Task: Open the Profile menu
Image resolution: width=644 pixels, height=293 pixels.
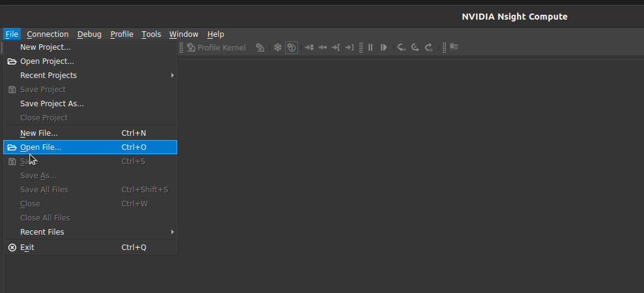Action: pos(121,34)
